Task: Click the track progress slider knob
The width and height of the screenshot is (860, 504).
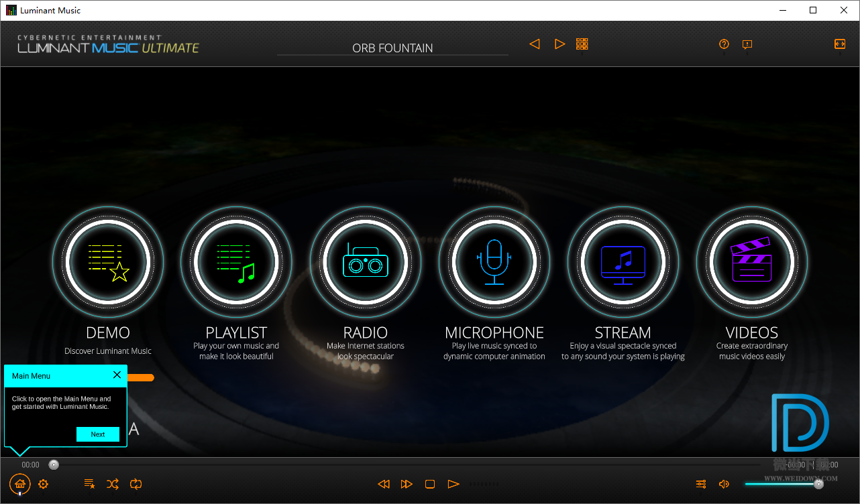Action: pyautogui.click(x=54, y=464)
